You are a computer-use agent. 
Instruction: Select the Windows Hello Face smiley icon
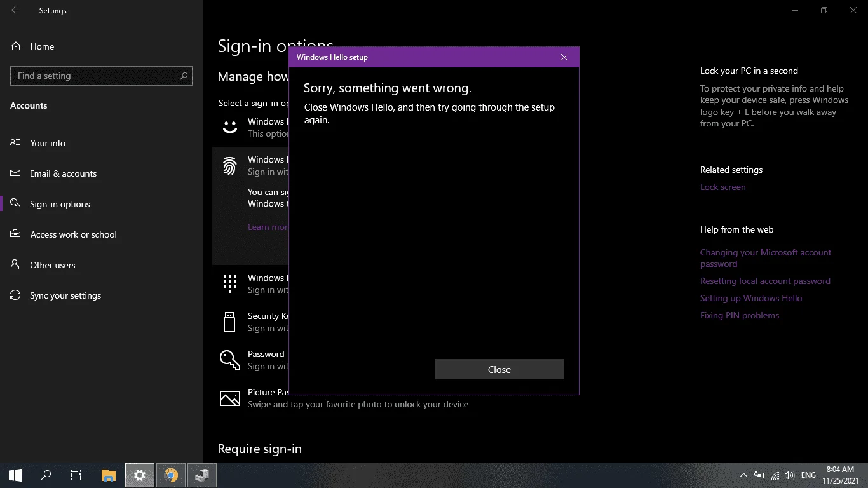click(x=230, y=127)
